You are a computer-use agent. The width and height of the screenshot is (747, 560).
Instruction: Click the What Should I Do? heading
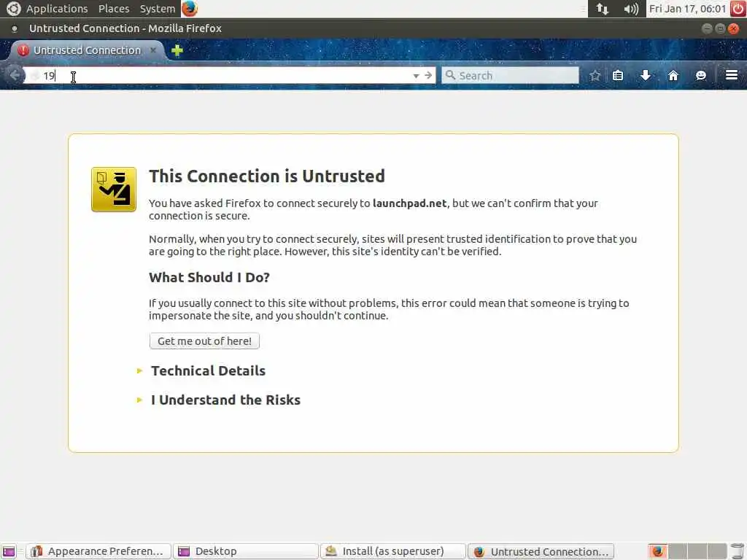point(209,277)
